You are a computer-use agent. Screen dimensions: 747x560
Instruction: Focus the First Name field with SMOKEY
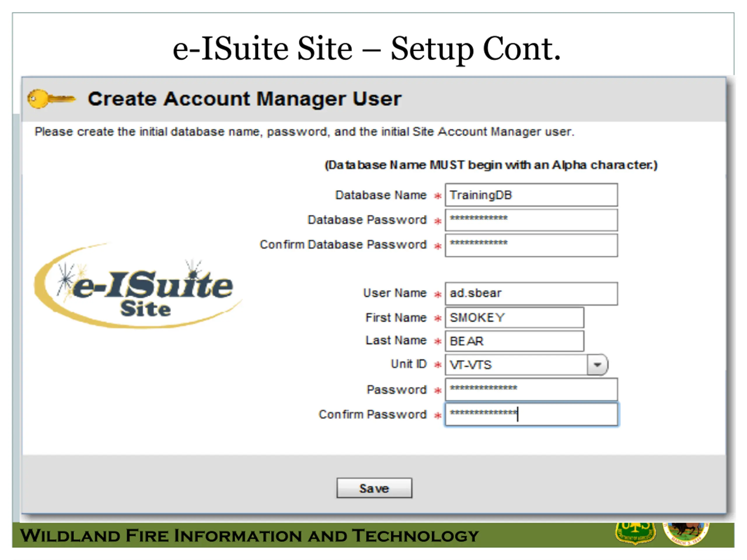(514, 317)
